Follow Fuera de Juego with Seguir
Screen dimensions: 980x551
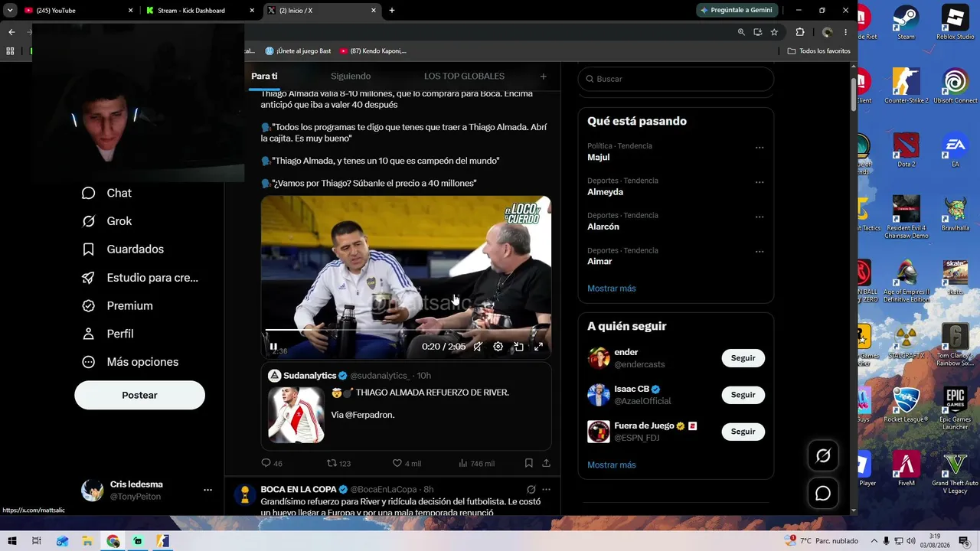pos(743,432)
